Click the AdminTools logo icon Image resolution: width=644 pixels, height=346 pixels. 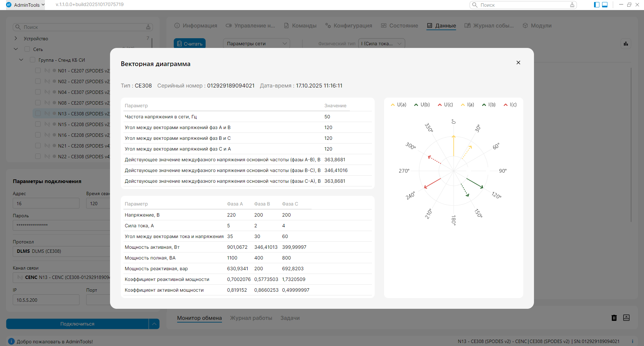click(x=9, y=5)
